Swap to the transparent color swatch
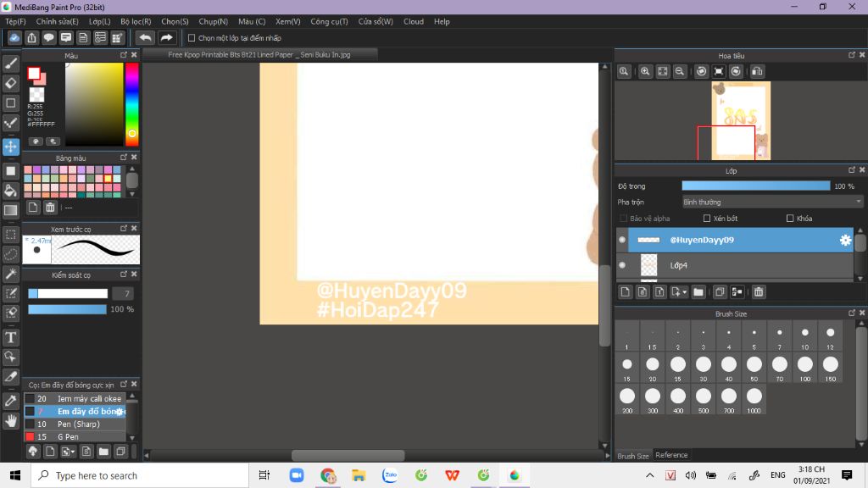This screenshot has width=868, height=488. pos(36,95)
